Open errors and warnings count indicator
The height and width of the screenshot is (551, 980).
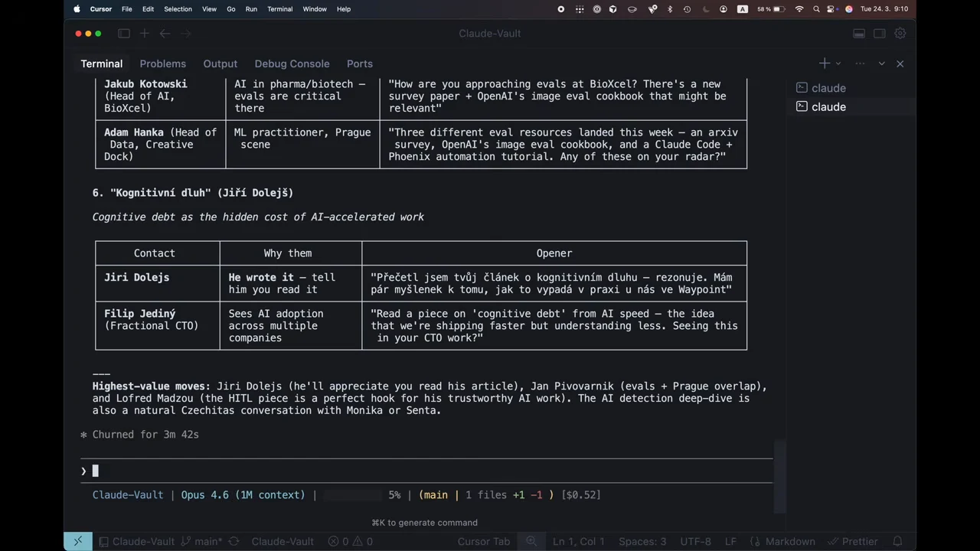coord(351,541)
